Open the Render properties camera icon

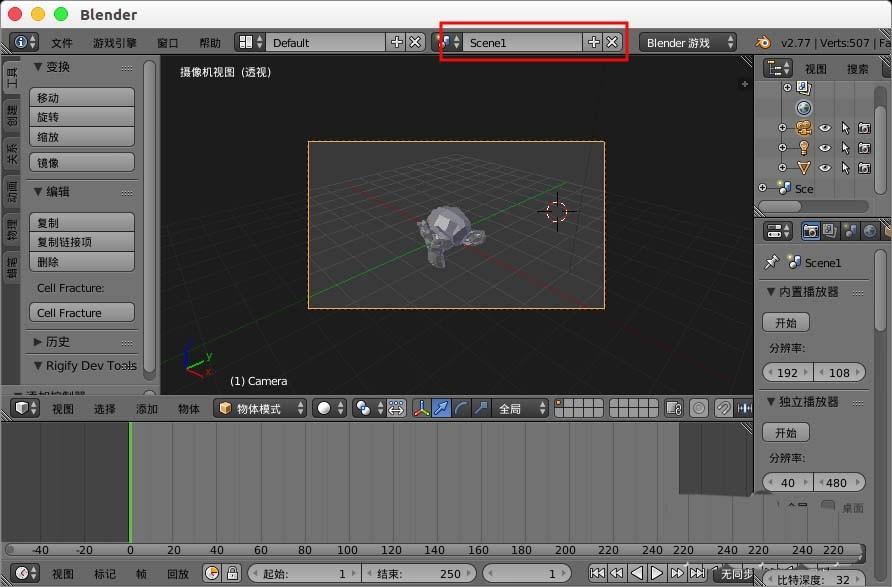[x=811, y=231]
